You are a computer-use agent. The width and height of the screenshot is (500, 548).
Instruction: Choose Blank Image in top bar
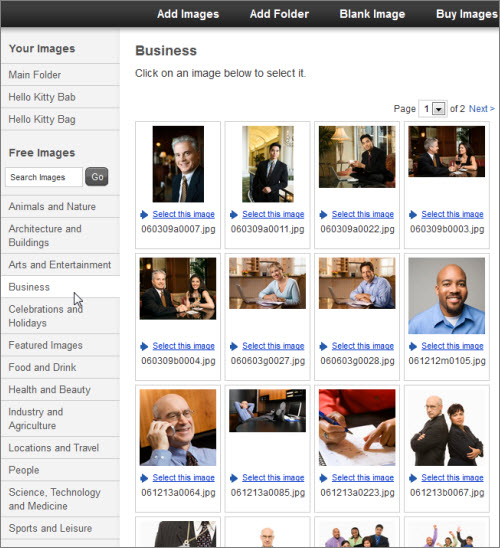[x=372, y=14]
